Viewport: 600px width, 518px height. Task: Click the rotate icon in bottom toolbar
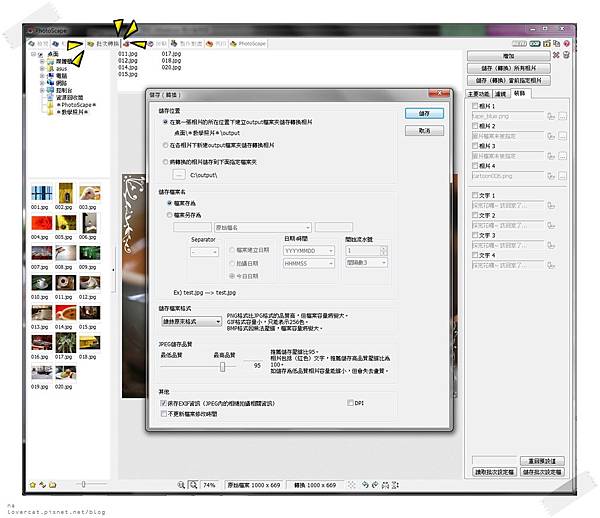(x=365, y=485)
